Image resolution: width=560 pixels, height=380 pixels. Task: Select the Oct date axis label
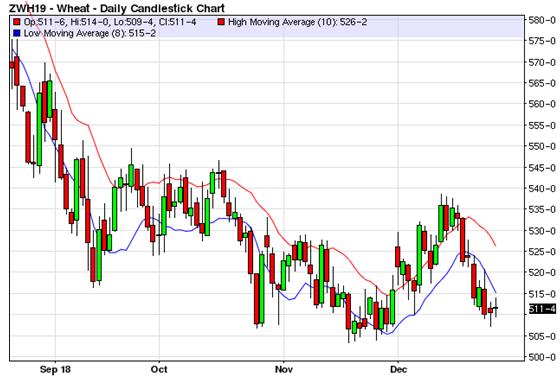coord(159,370)
